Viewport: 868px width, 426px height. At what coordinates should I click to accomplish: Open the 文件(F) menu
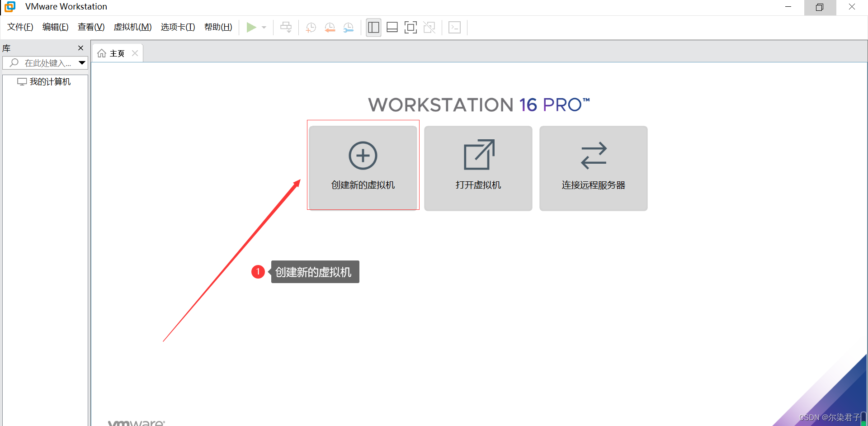tap(20, 27)
